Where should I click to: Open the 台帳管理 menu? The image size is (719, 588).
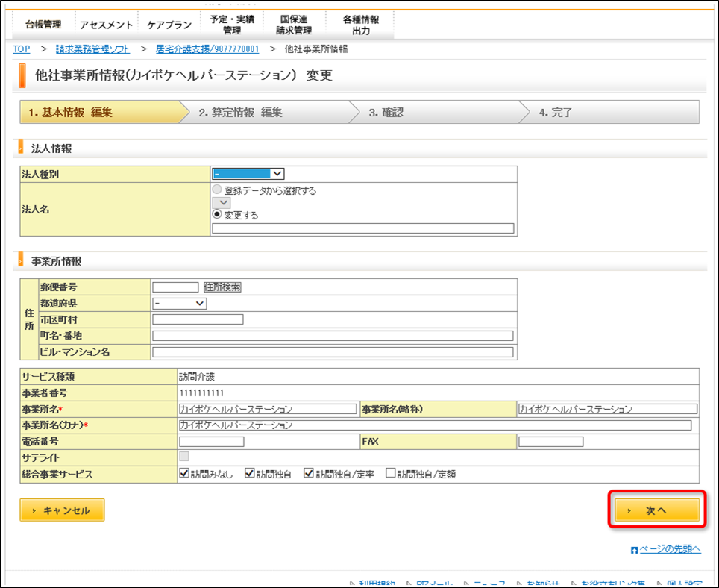43,25
